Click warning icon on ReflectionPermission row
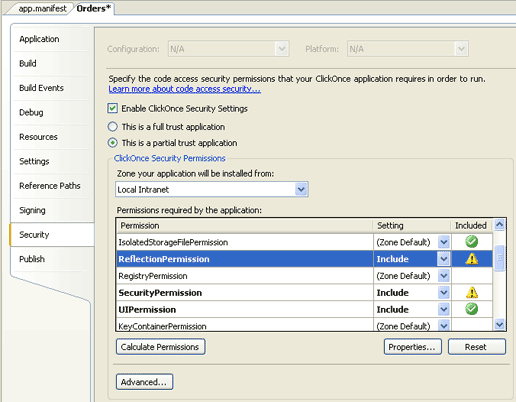 (x=471, y=259)
